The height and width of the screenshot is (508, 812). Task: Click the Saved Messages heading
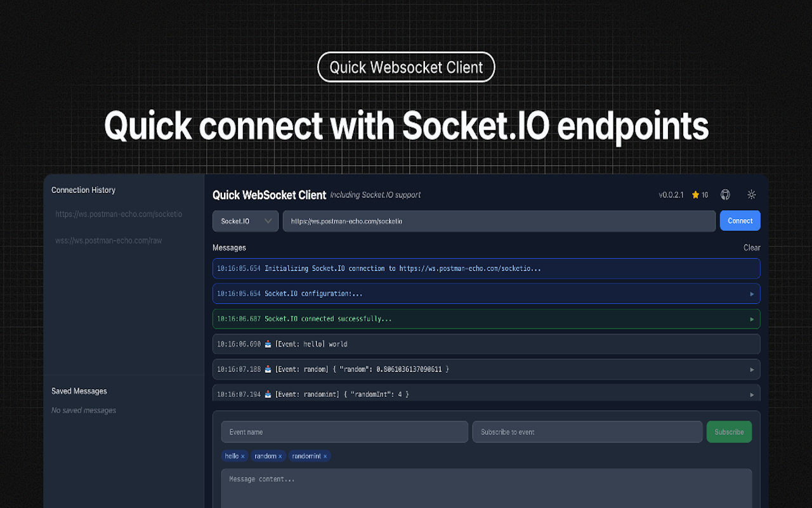point(79,391)
